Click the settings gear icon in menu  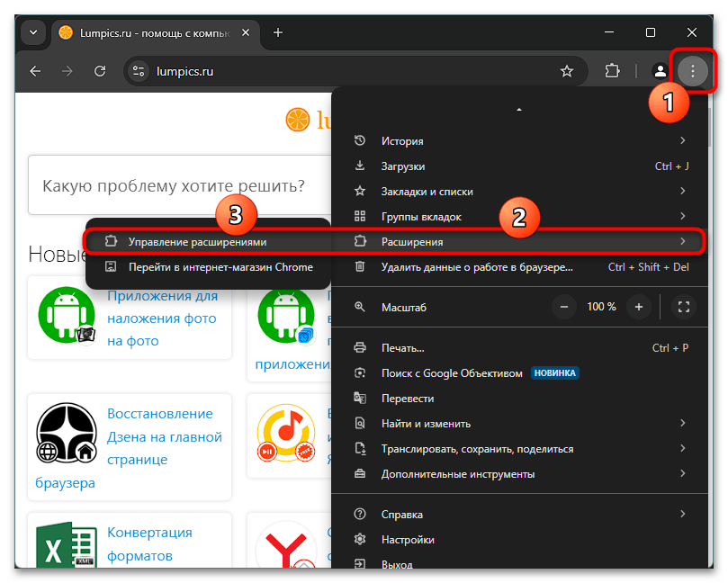[360, 540]
